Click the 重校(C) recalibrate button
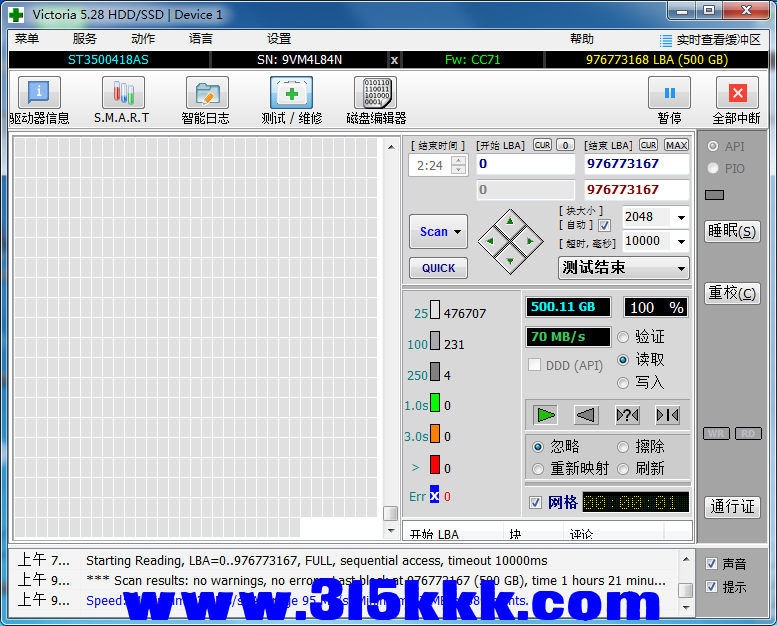The image size is (777, 626). [732, 293]
